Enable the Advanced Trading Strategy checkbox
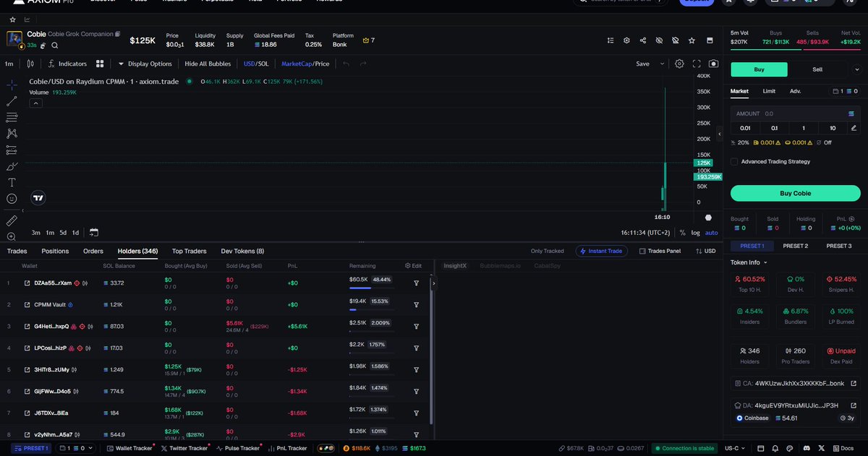868x456 pixels. (x=734, y=161)
